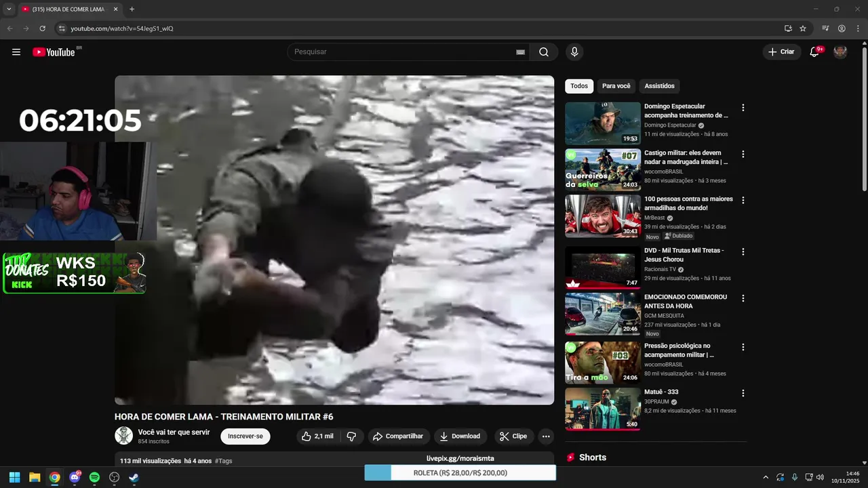Bookmark this page with the star

[803, 28]
